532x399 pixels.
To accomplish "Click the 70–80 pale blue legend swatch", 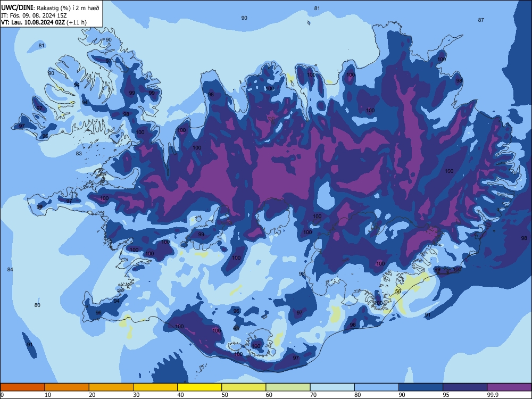I will [x=332, y=387].
